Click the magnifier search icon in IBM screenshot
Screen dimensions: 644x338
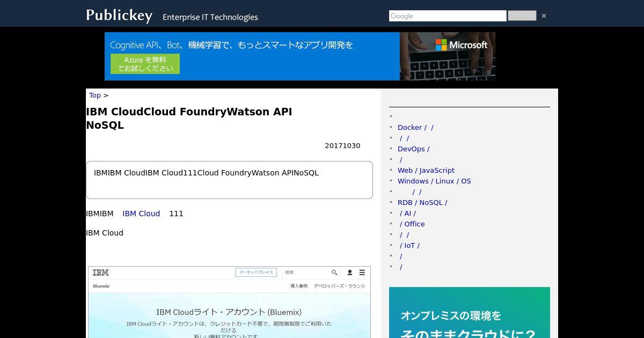(334, 273)
